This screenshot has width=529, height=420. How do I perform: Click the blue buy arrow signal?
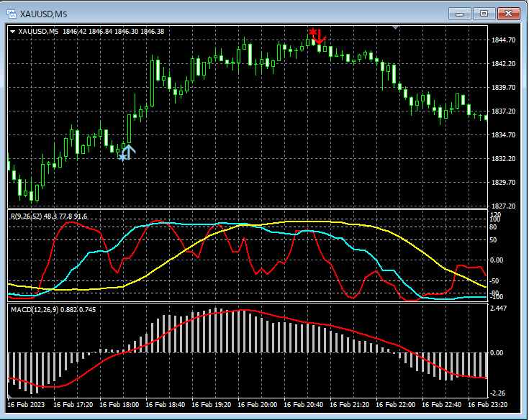(130, 150)
